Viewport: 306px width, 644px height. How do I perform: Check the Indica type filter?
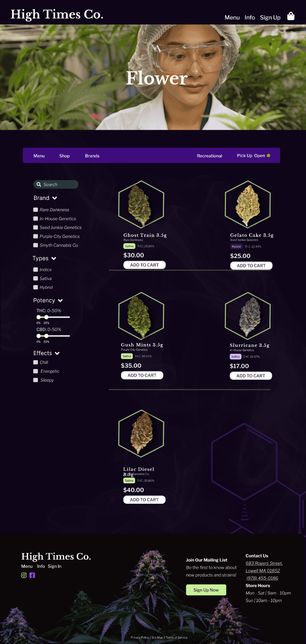(36, 269)
